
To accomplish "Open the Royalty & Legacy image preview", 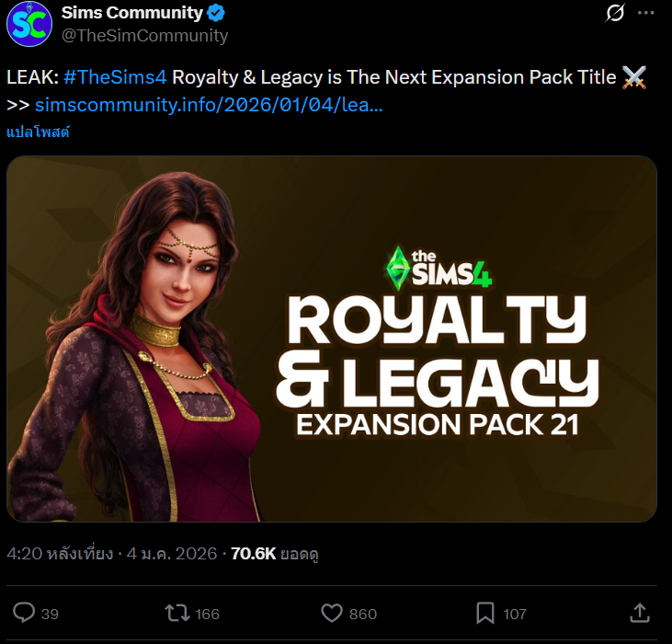I will pyautogui.click(x=332, y=339).
